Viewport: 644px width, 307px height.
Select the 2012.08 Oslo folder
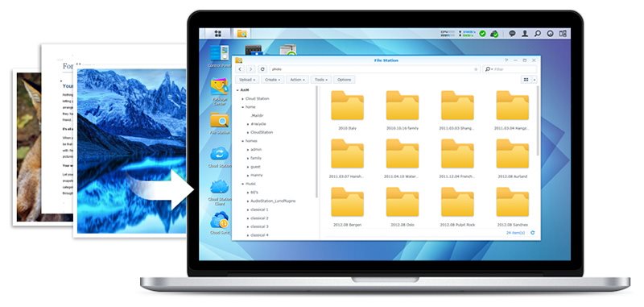(x=402, y=201)
